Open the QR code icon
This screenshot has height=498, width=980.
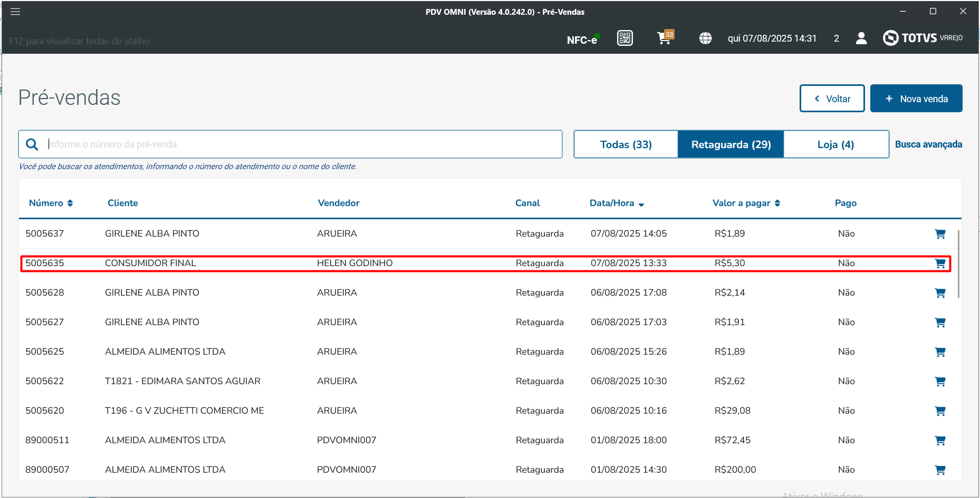tap(625, 38)
